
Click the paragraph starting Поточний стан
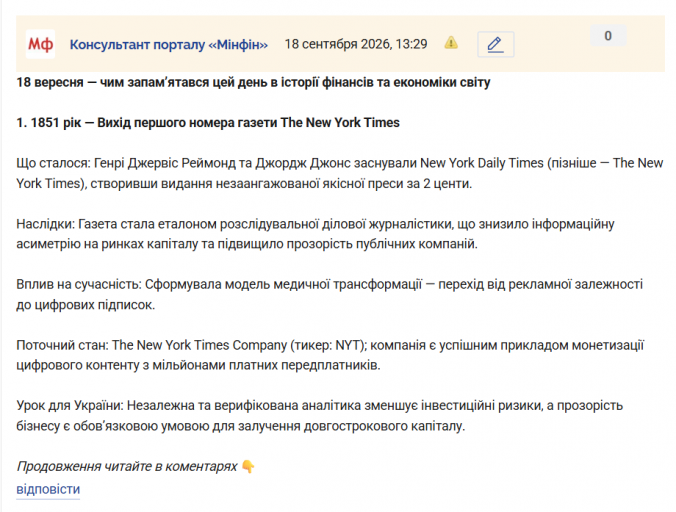tap(330, 355)
